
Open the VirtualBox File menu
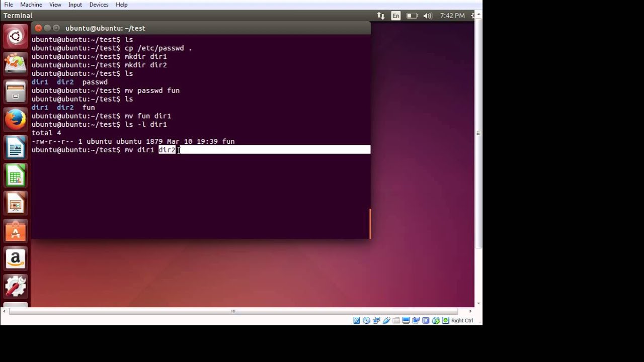[9, 5]
